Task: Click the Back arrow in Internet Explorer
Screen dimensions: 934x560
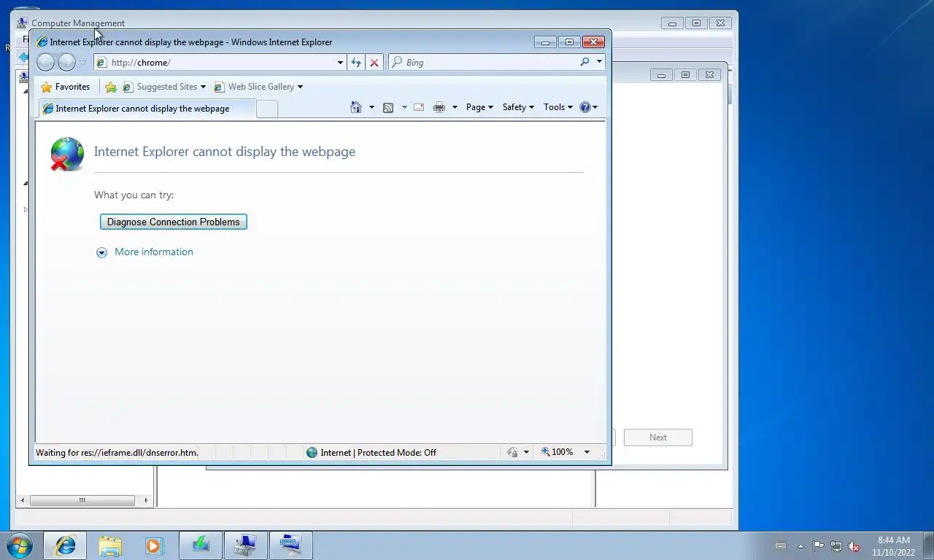Action: tap(45, 63)
